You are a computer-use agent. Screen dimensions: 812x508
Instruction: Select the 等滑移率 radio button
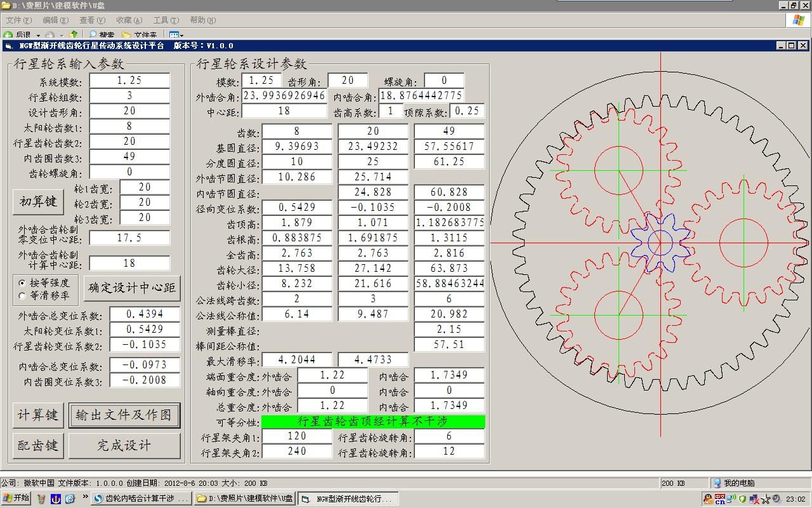(23, 295)
